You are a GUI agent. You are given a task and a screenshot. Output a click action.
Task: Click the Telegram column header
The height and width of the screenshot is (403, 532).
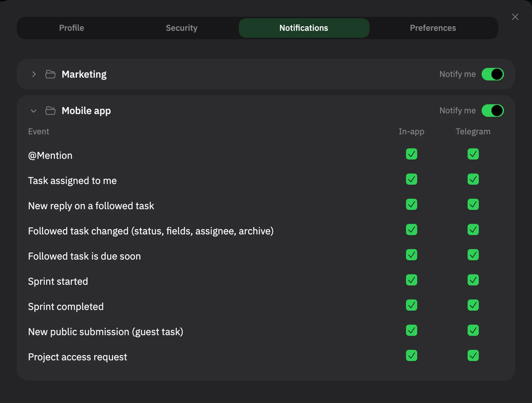click(x=473, y=132)
